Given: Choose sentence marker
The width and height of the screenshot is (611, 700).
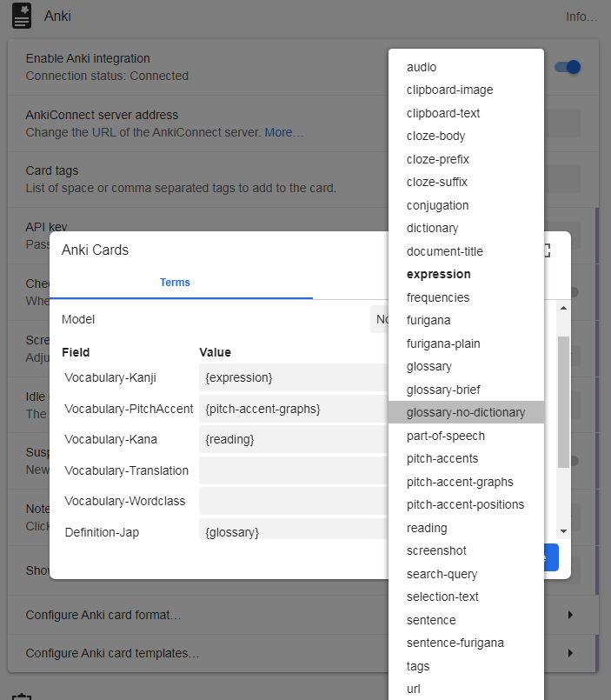Looking at the screenshot, I should pyautogui.click(x=466, y=620).
